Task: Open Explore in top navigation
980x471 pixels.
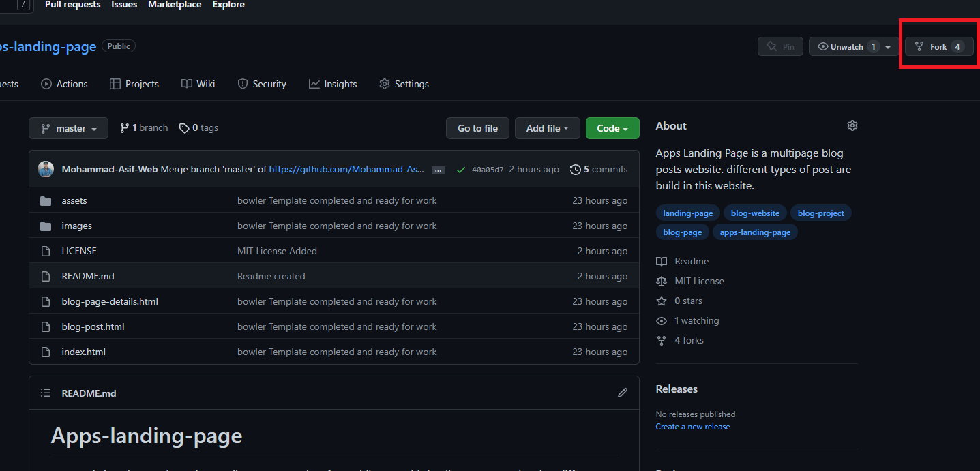Action: [x=228, y=5]
